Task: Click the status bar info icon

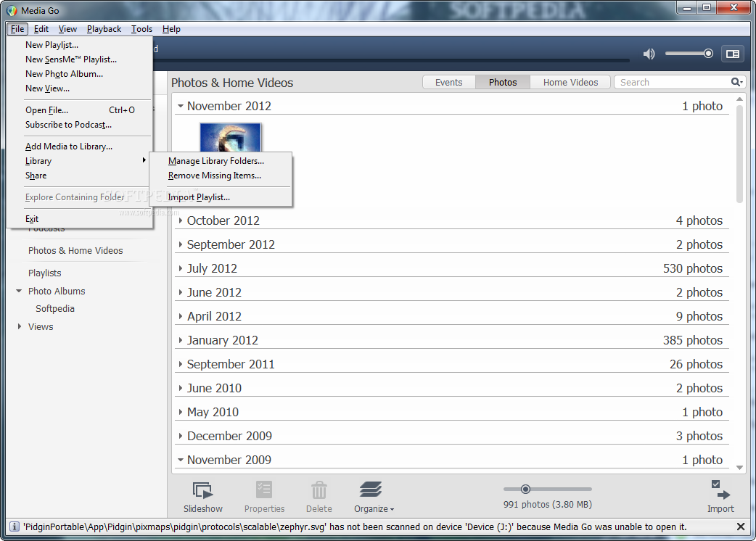Action: pos(15,526)
